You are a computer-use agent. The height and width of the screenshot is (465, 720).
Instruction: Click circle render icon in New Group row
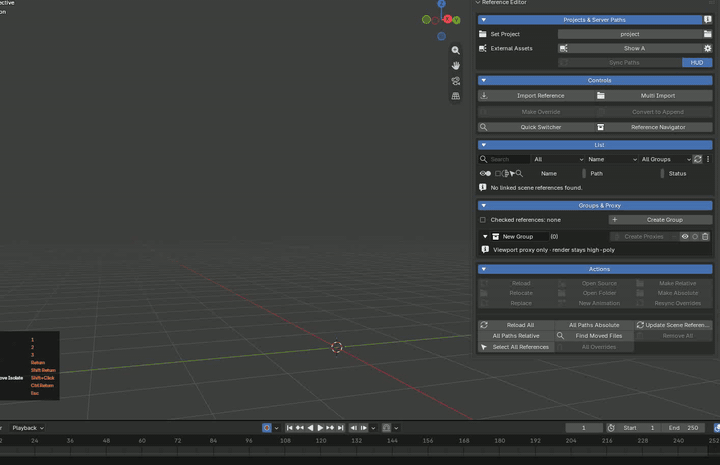pos(695,236)
